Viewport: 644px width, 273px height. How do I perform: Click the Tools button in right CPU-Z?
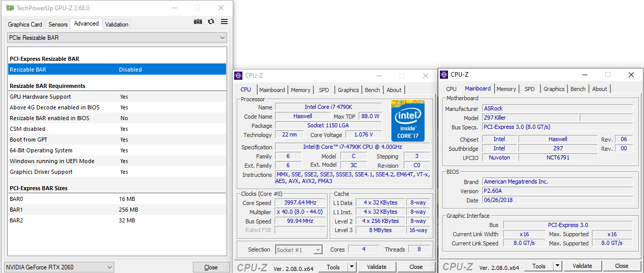point(538,266)
